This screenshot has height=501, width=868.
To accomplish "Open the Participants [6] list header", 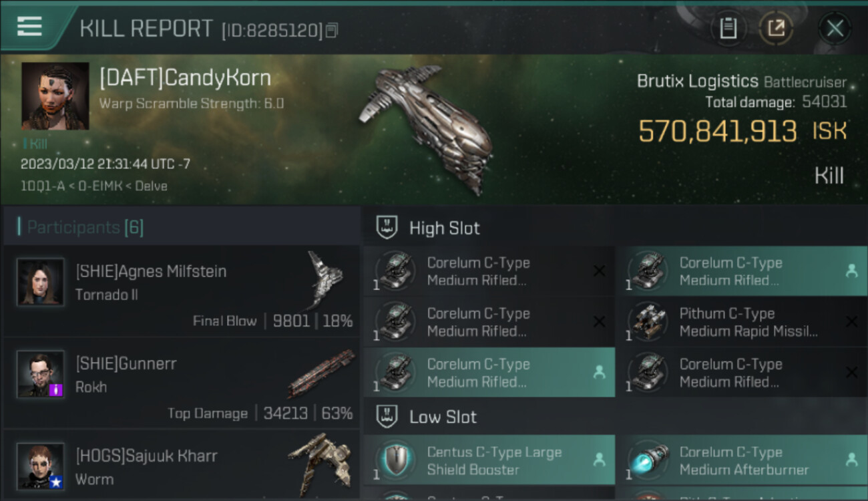I will [81, 228].
